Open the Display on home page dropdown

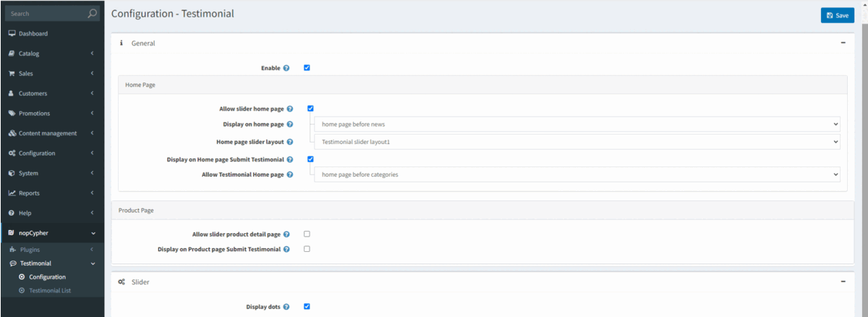click(x=576, y=124)
